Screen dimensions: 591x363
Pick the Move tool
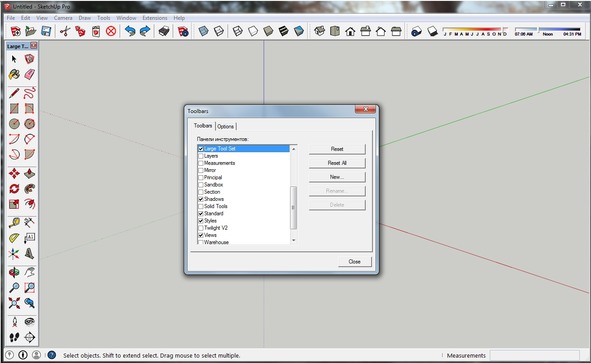click(x=14, y=173)
